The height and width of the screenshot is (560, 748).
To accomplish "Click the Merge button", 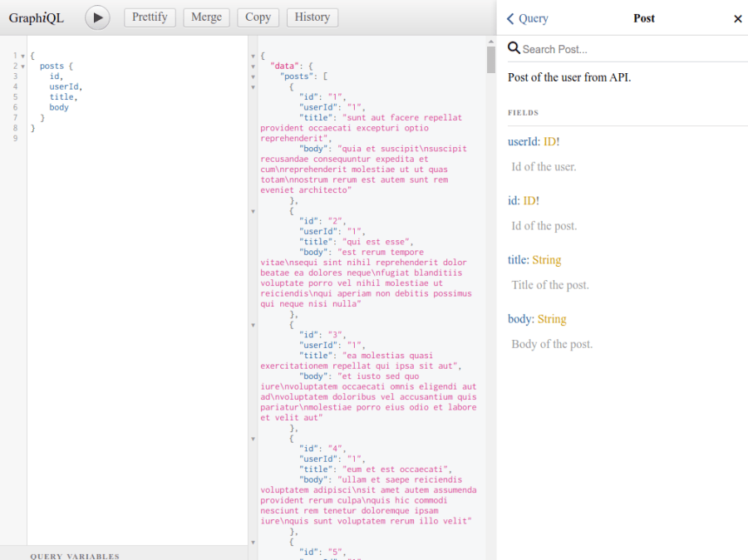I will pyautogui.click(x=206, y=17).
